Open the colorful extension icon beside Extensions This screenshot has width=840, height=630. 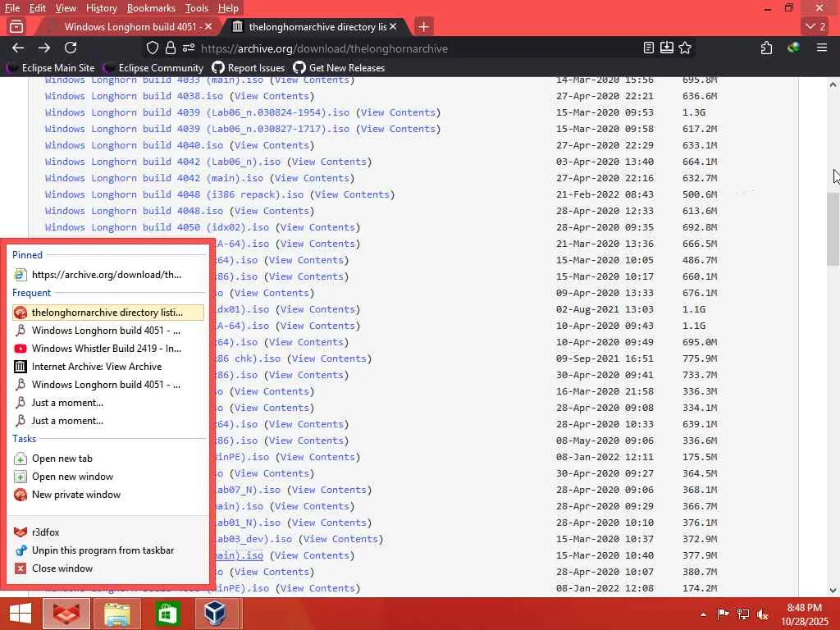pos(794,48)
